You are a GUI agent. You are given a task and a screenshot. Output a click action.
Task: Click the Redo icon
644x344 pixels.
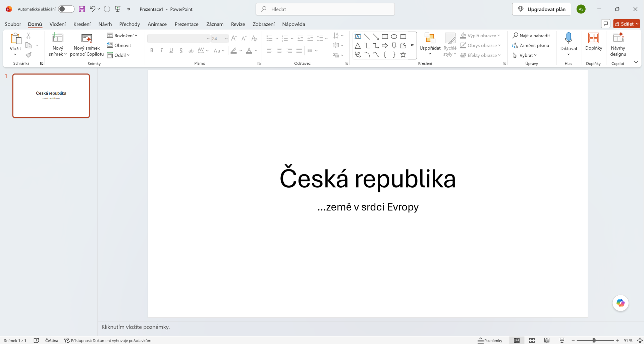point(107,9)
